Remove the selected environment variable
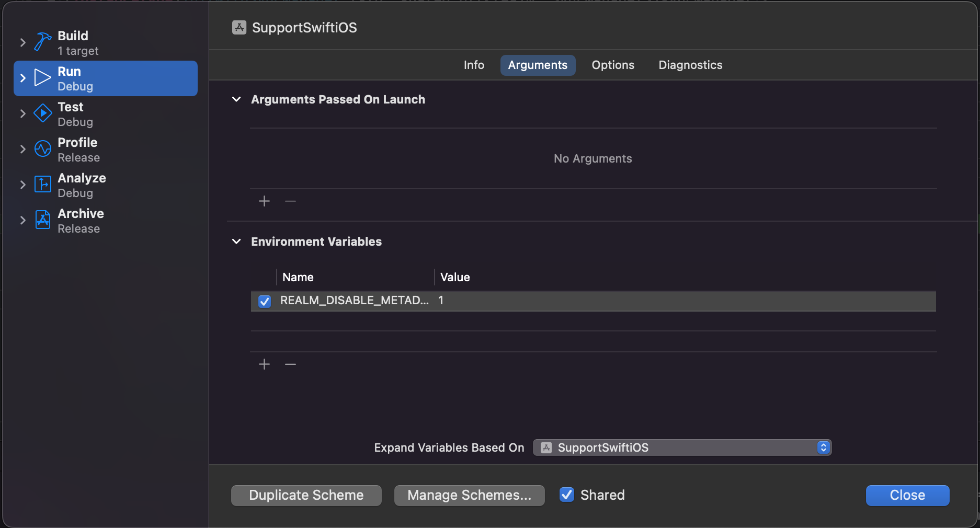 coord(291,364)
